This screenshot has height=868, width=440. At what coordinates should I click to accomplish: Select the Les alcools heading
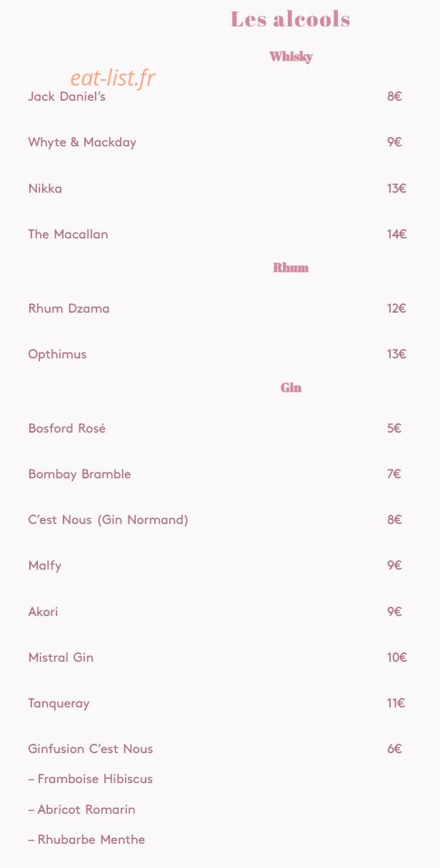point(291,19)
